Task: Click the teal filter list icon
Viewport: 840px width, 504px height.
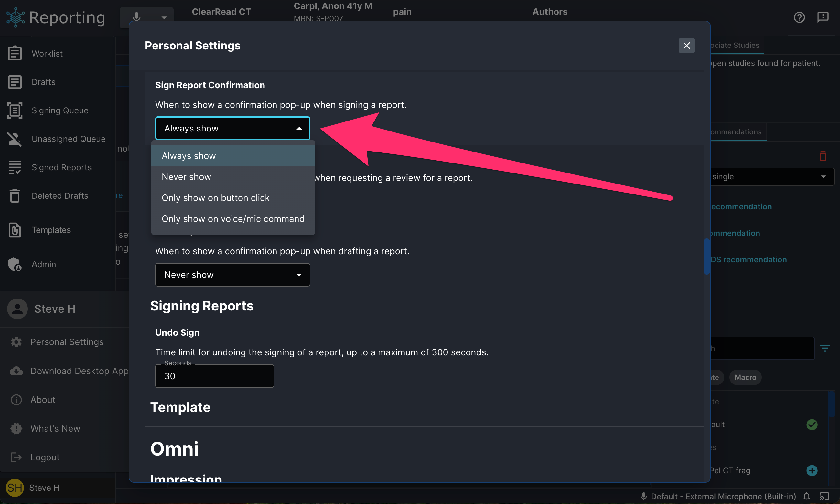Action: click(825, 348)
